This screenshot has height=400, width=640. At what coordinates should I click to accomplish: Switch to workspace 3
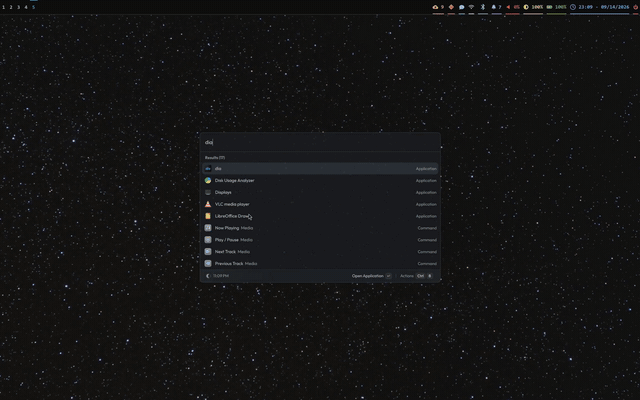click(18, 7)
